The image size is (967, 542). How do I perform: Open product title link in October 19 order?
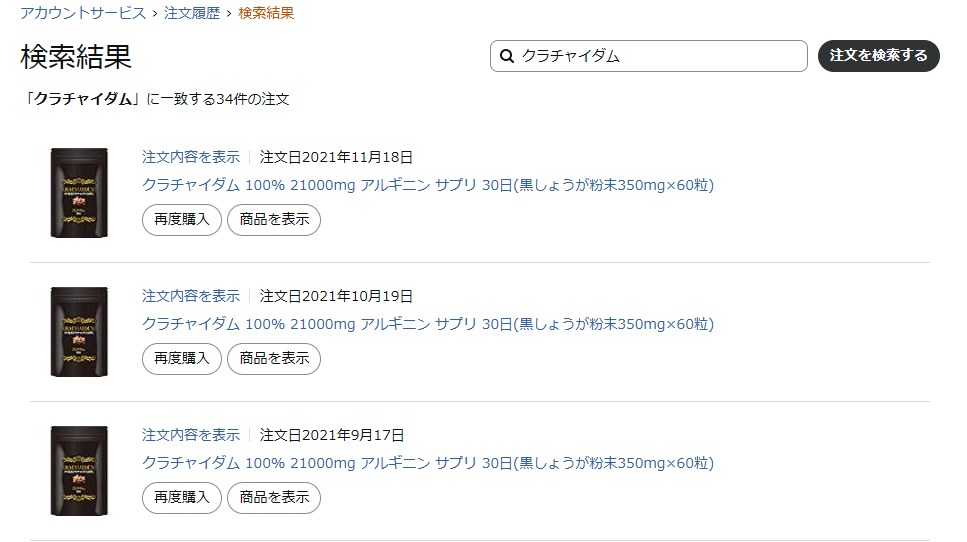(x=428, y=324)
